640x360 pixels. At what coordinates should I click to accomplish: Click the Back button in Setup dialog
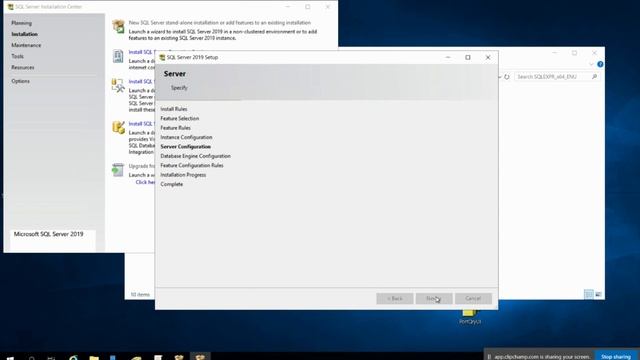(x=395, y=298)
